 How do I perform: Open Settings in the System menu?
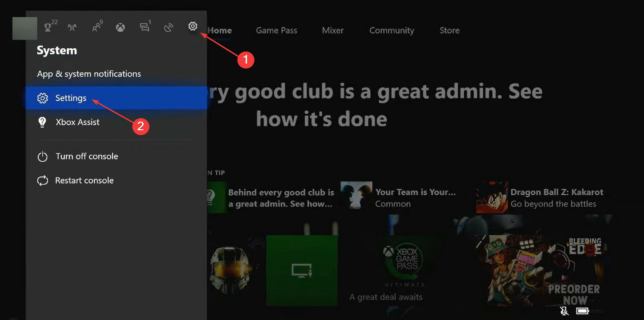click(116, 98)
